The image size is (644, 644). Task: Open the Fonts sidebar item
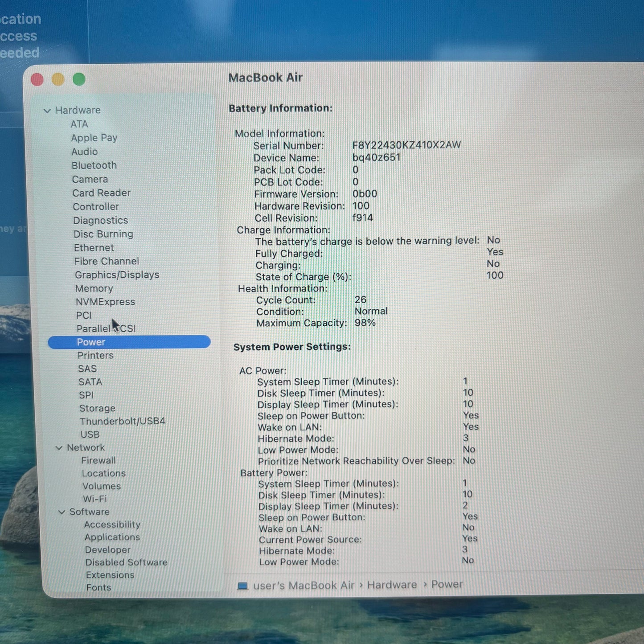tap(98, 587)
